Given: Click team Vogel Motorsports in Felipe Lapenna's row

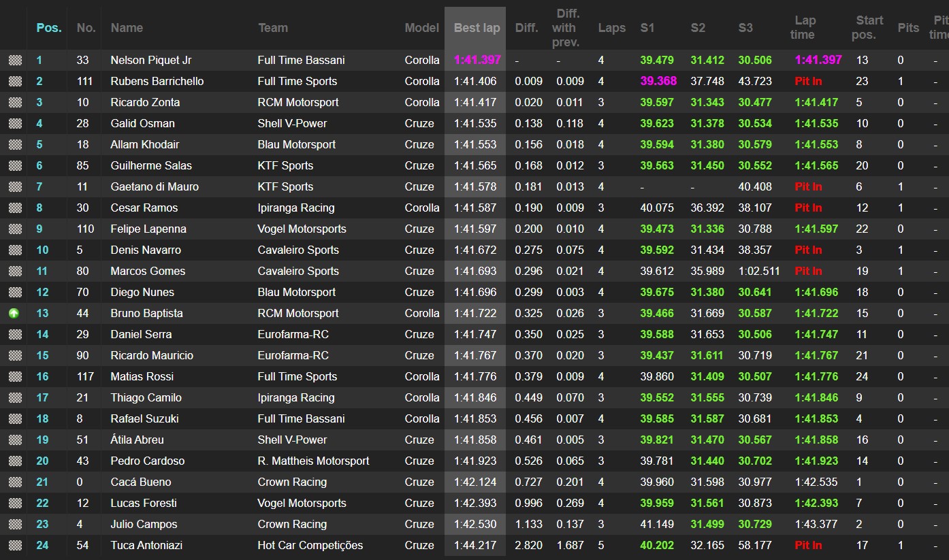Looking at the screenshot, I should [302, 229].
